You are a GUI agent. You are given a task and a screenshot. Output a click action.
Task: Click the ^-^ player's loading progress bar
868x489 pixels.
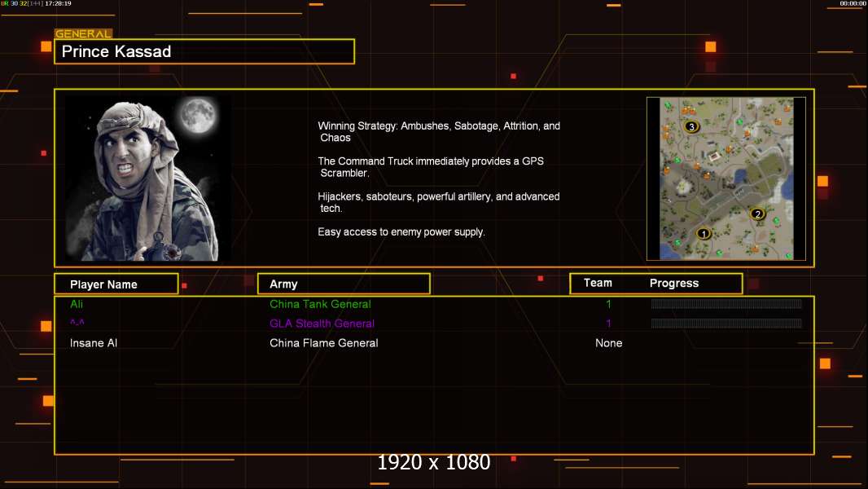coord(726,323)
